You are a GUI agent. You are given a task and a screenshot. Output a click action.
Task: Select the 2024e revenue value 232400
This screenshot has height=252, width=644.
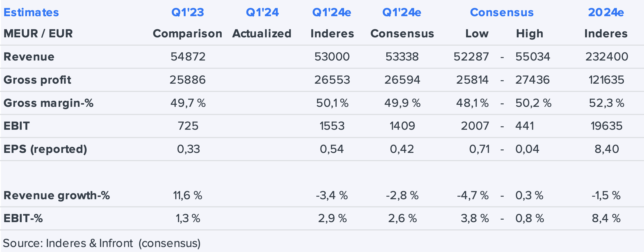607,57
